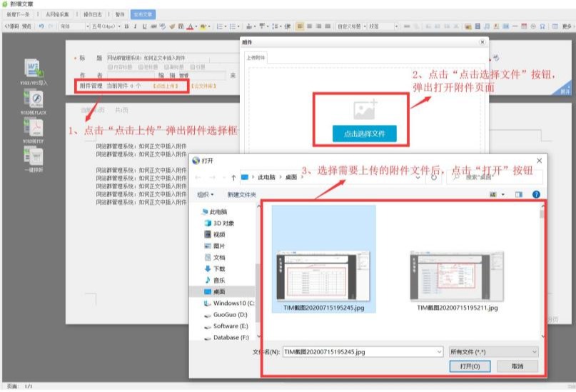Click the 一键排版 sidebar icon
Screen dimensions: 576x392
(x=34, y=157)
